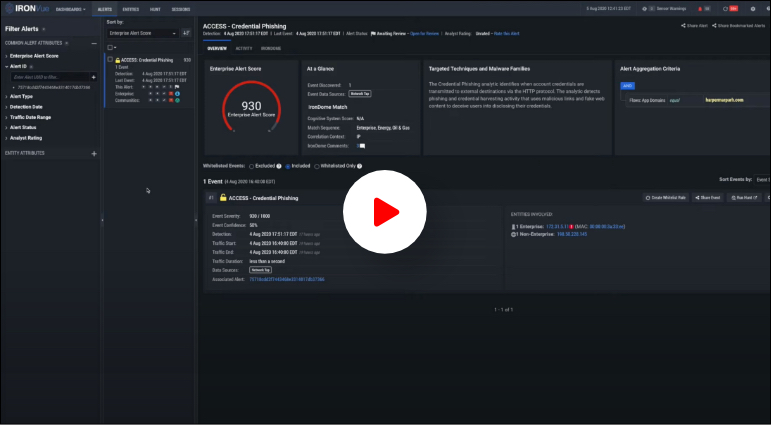Play the video with the red play button
The image size is (771, 425).
pos(385,212)
